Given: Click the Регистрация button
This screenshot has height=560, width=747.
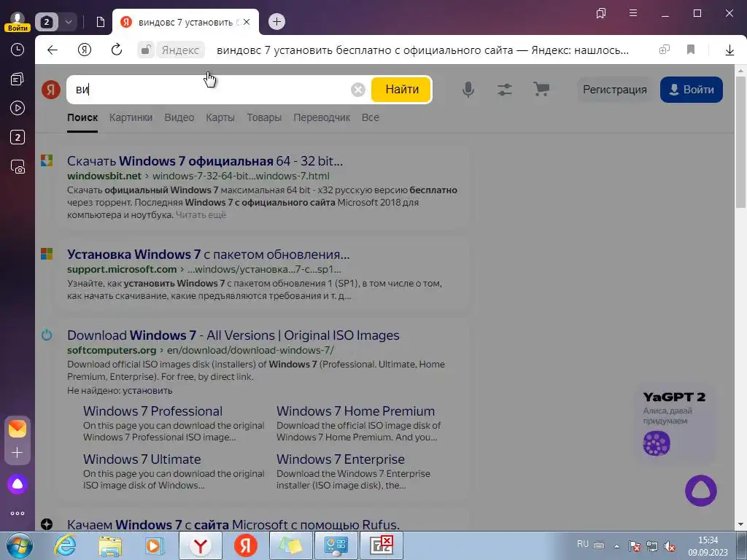Looking at the screenshot, I should click(x=614, y=90).
